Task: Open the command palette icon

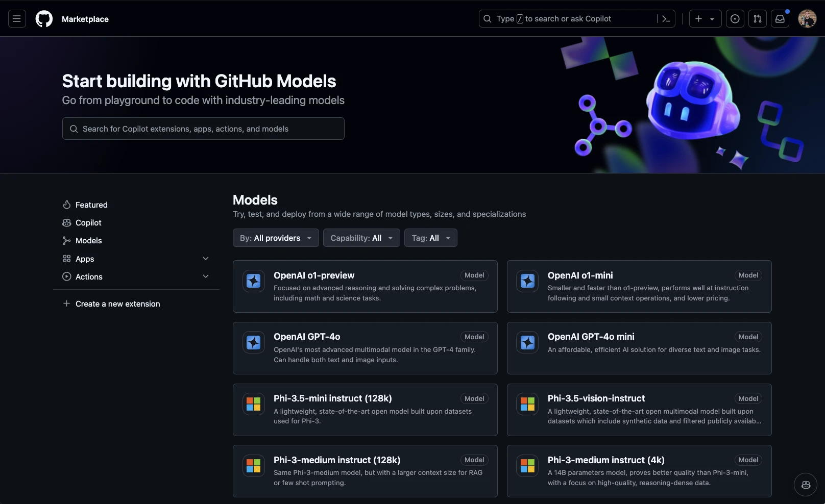Action: (x=666, y=19)
